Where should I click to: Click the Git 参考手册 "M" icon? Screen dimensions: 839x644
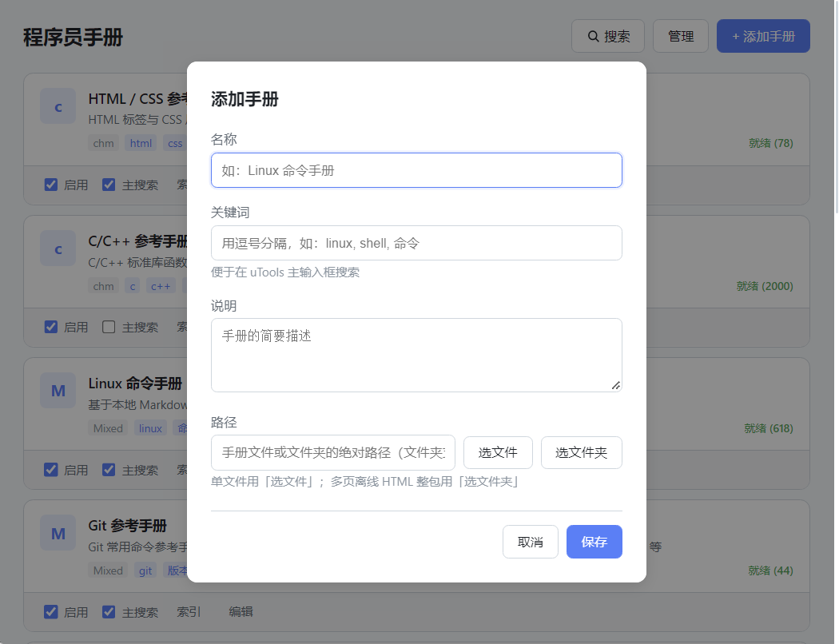[58, 533]
